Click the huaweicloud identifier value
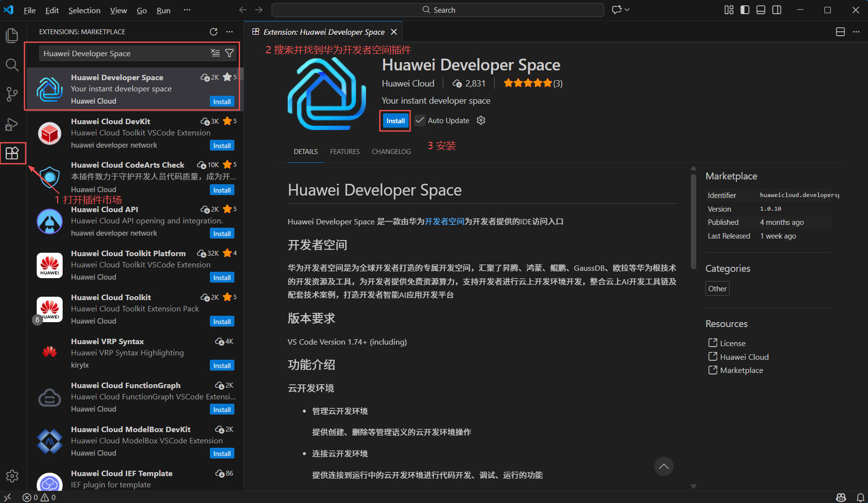Image resolution: width=868 pixels, height=503 pixels. click(799, 195)
